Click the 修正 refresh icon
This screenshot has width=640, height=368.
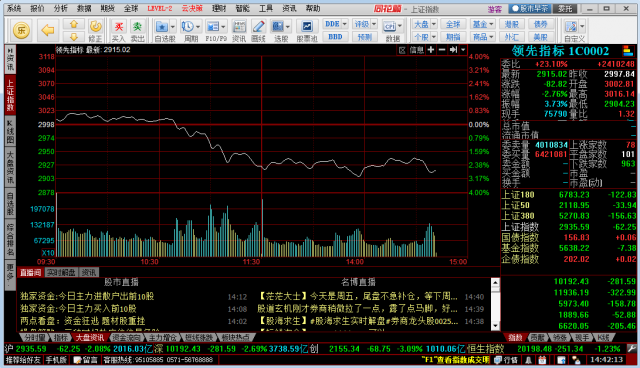coord(96,31)
